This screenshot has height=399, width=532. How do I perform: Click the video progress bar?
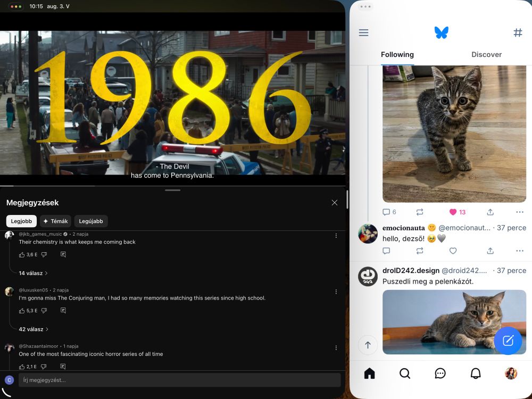173,186
